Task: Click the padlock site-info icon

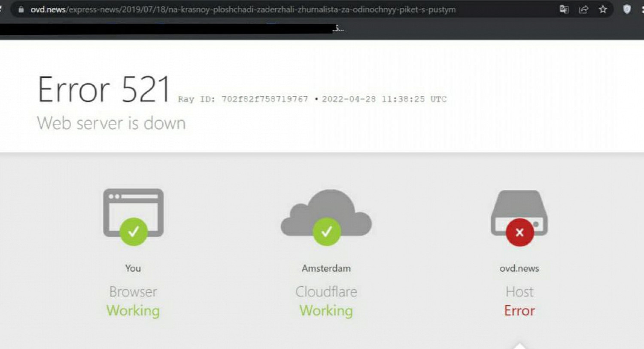Action: click(21, 9)
